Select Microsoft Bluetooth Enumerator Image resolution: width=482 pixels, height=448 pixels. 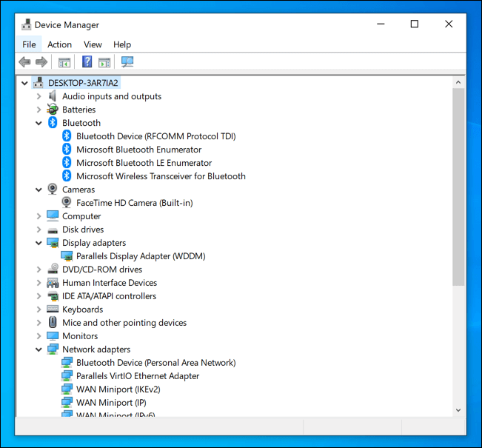click(x=139, y=150)
